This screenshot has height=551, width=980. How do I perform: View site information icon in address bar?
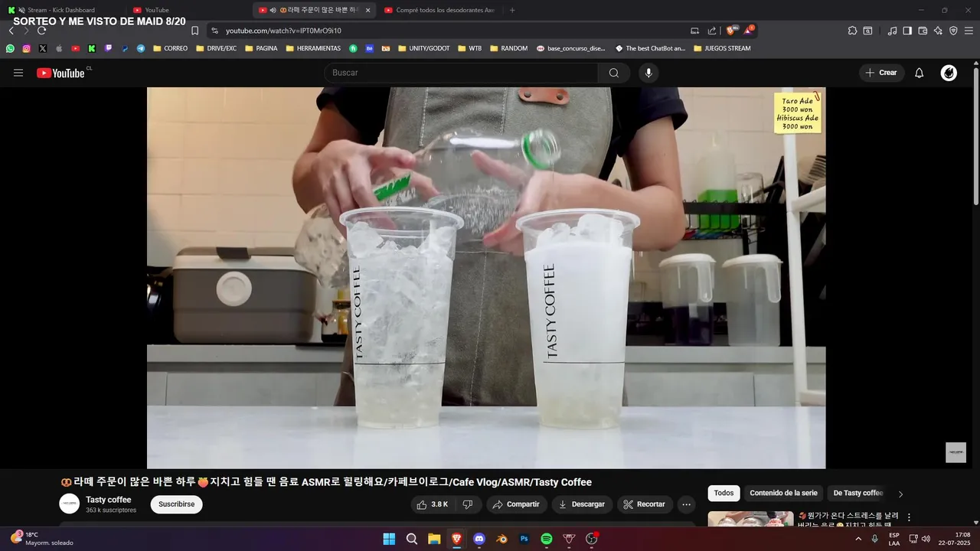[x=215, y=31]
